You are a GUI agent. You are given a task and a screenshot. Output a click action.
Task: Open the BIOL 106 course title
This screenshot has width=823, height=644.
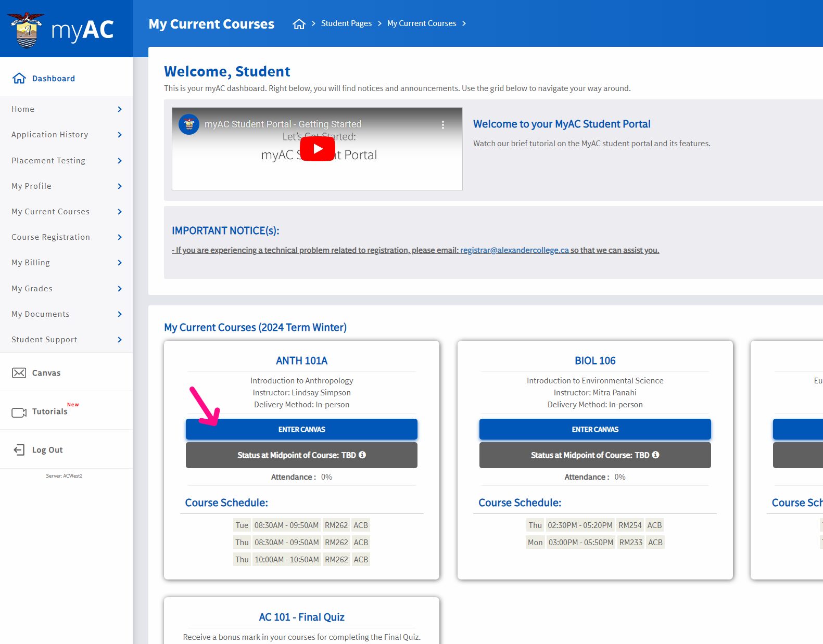(x=595, y=360)
